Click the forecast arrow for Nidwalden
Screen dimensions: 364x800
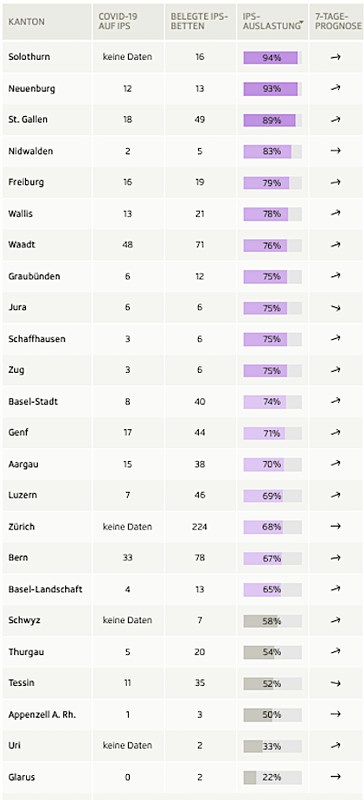pos(335,151)
